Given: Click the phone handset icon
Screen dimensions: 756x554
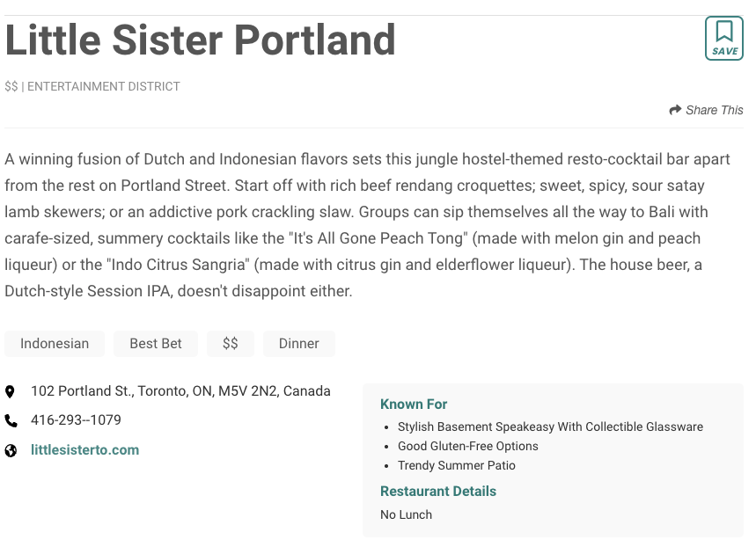Looking at the screenshot, I should [11, 420].
